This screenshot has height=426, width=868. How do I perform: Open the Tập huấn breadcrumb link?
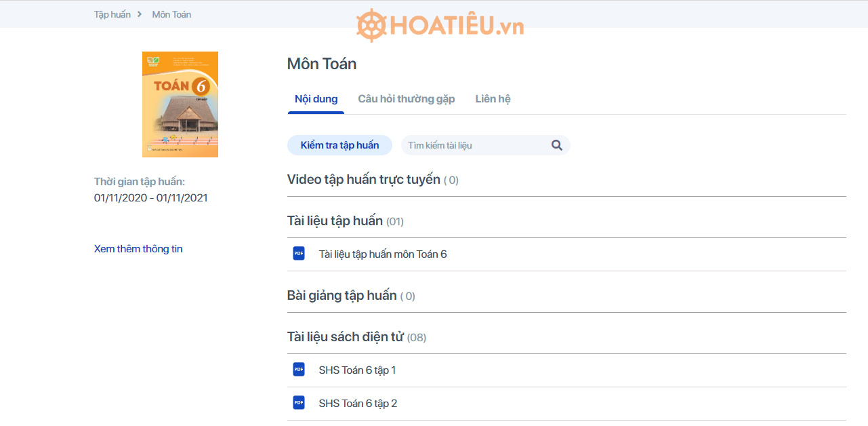click(112, 14)
